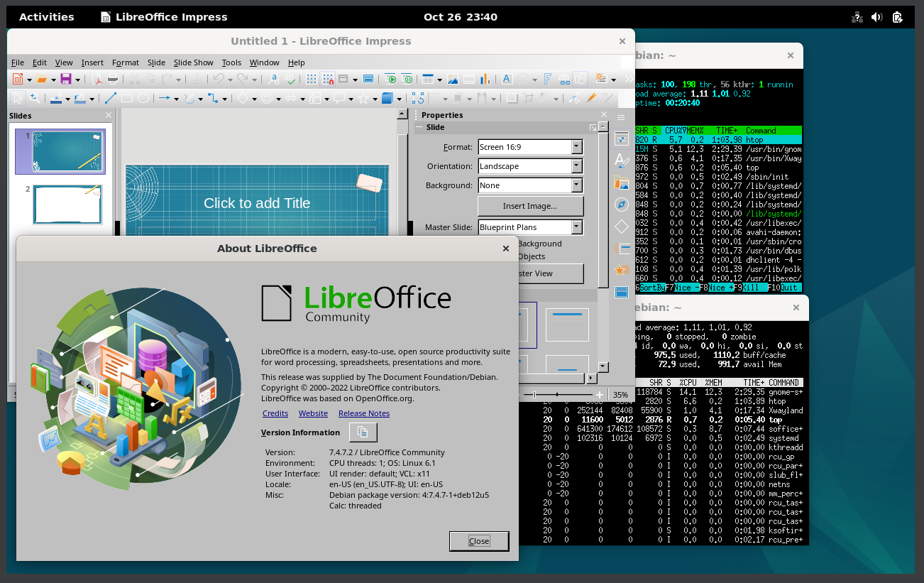The width and height of the screenshot is (924, 583).
Task: Open the Format menu
Action: point(126,62)
